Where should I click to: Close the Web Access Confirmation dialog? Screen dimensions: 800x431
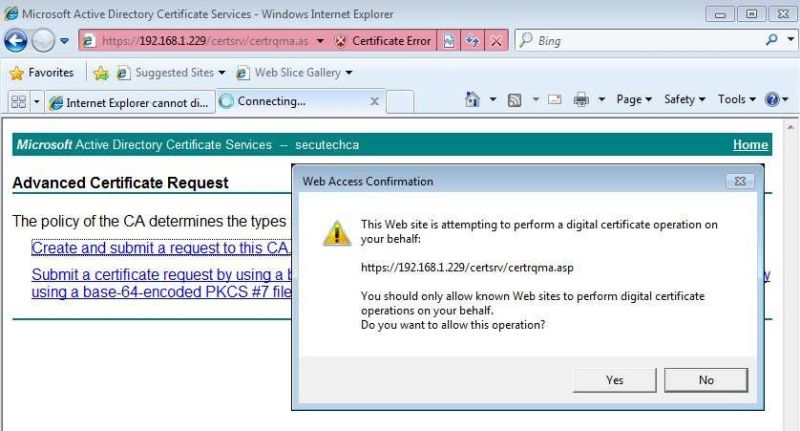tap(740, 181)
